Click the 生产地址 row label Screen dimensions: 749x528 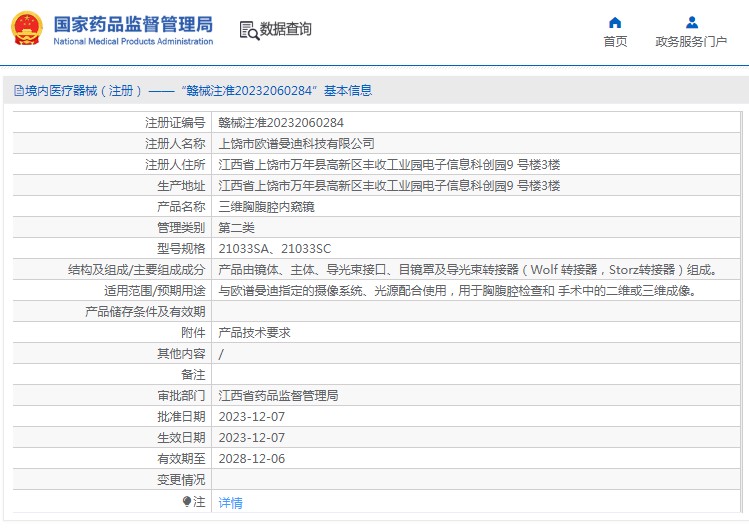tap(181, 186)
